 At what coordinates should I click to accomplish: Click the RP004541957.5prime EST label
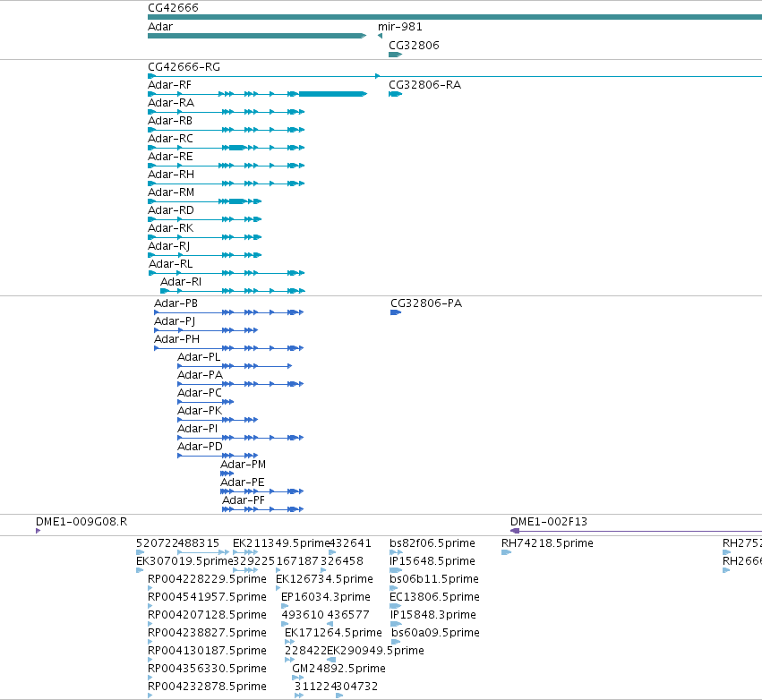tap(207, 597)
